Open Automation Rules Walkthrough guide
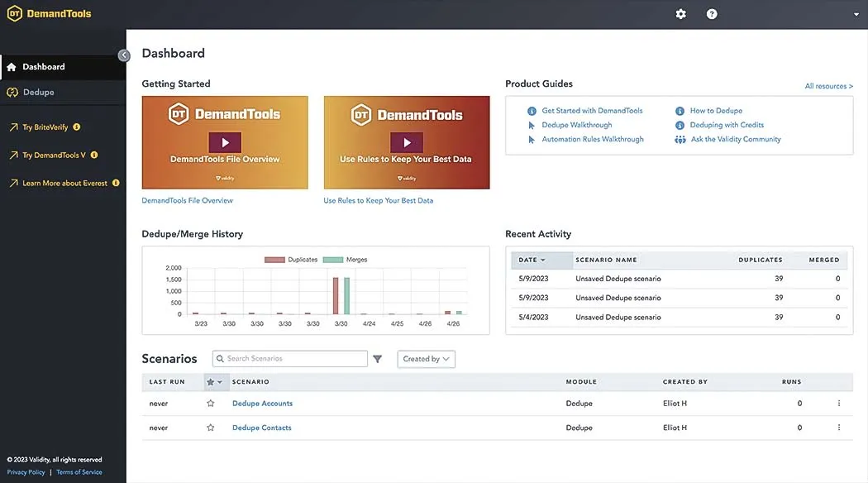This screenshot has width=868, height=483. tap(593, 140)
